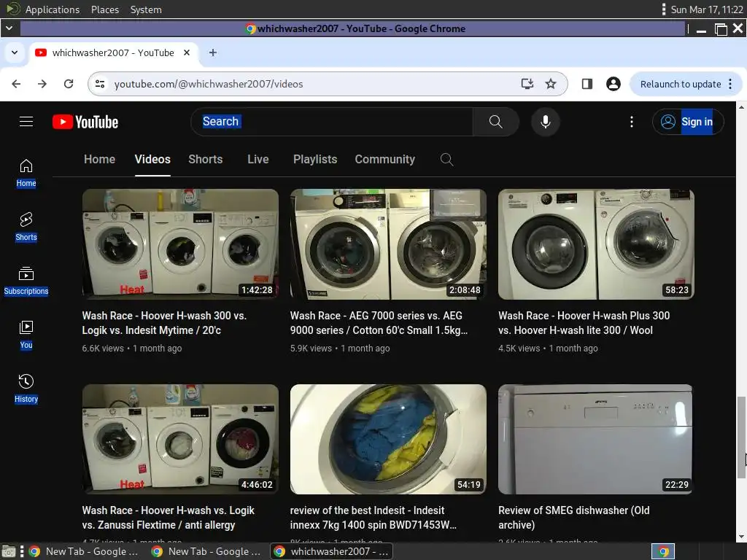
Task: Reload the current page
Action: (x=69, y=84)
